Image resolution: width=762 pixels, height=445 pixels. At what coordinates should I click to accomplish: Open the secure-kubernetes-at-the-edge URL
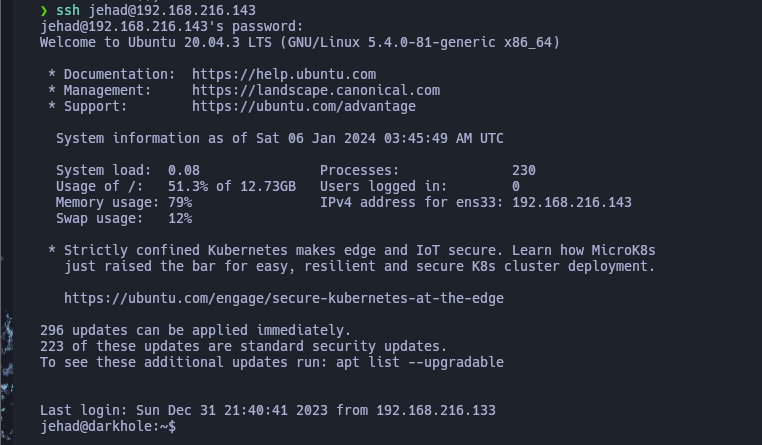tap(284, 298)
